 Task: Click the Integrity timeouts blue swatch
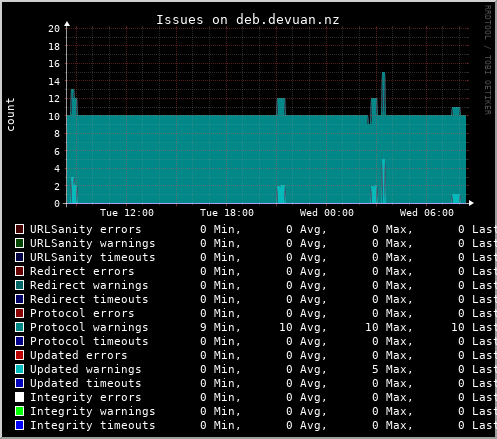19,425
